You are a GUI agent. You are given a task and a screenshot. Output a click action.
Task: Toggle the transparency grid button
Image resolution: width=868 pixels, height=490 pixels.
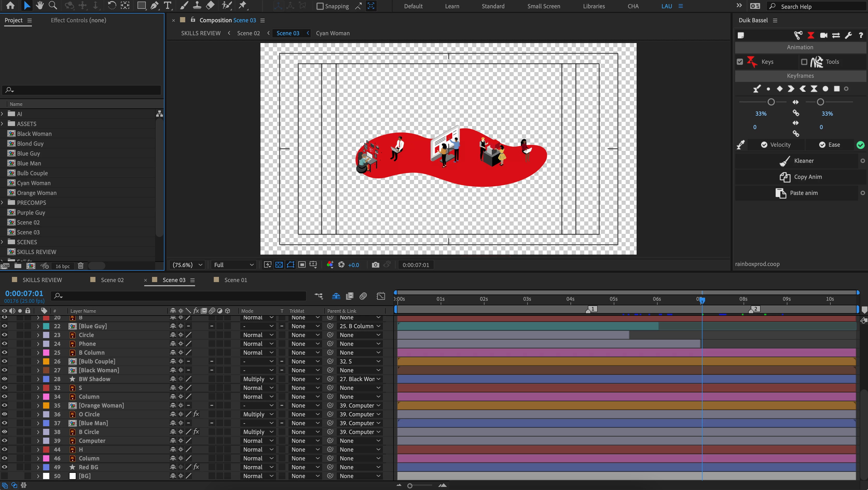pyautogui.click(x=279, y=265)
